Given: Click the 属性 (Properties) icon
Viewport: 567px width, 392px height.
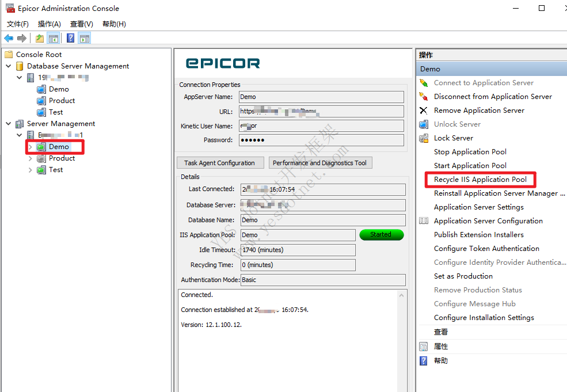Looking at the screenshot, I should click(x=424, y=346).
